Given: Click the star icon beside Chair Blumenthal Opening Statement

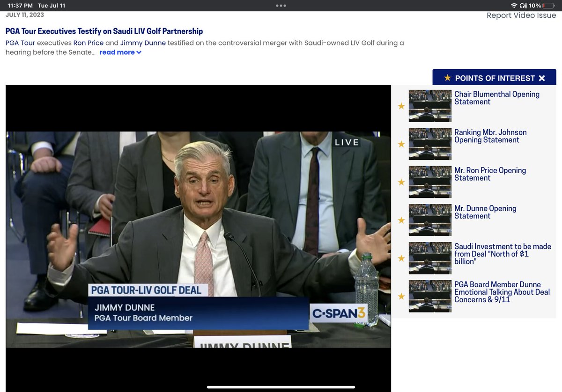Looking at the screenshot, I should coord(401,106).
